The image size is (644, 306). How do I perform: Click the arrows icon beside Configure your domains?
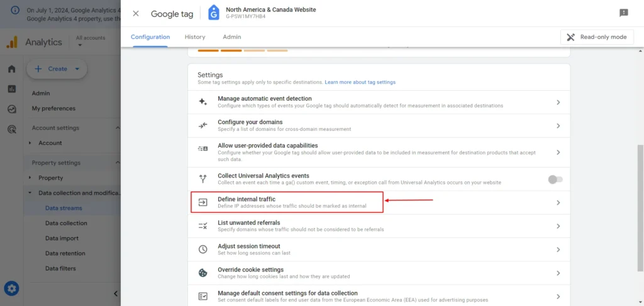203,125
